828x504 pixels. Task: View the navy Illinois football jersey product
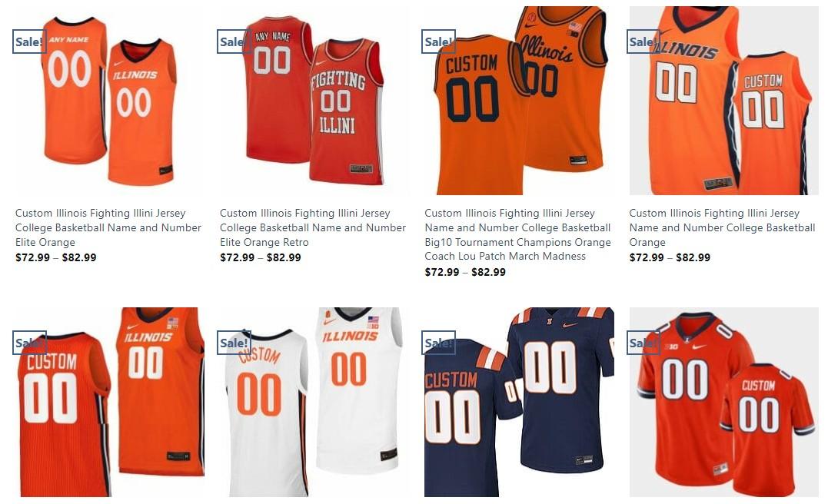pos(518,402)
